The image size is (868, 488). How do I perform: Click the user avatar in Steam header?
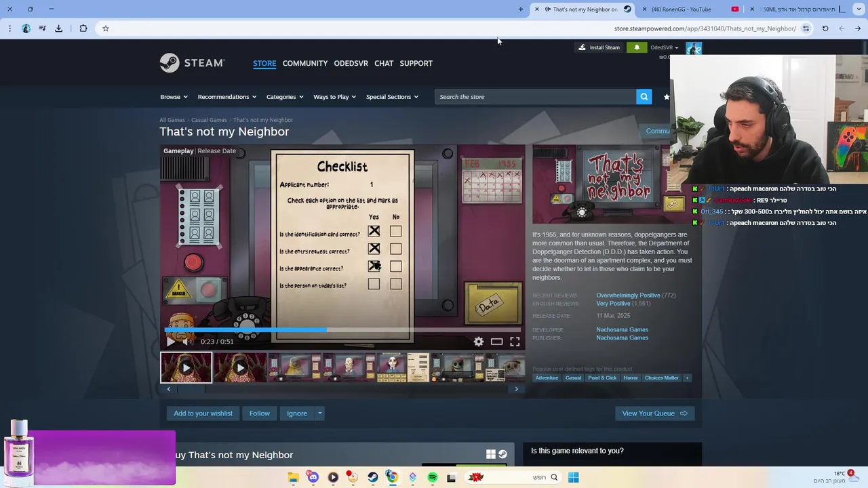[693, 47]
